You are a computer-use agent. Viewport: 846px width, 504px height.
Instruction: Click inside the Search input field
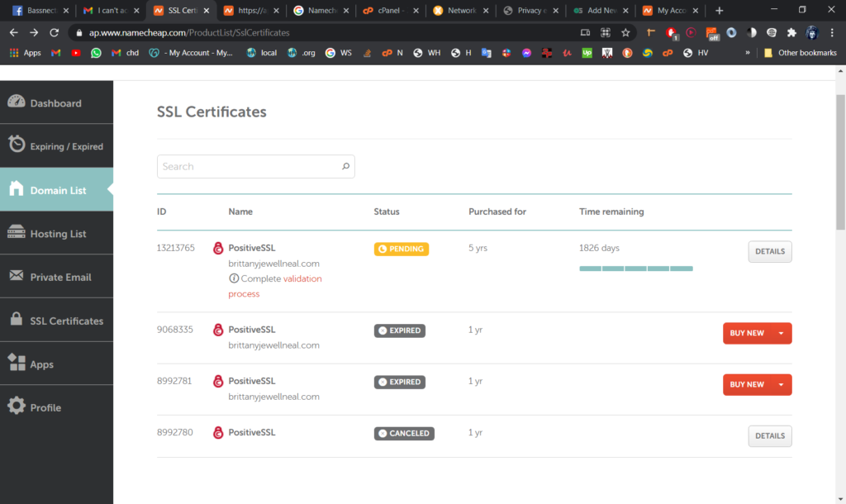(x=248, y=166)
